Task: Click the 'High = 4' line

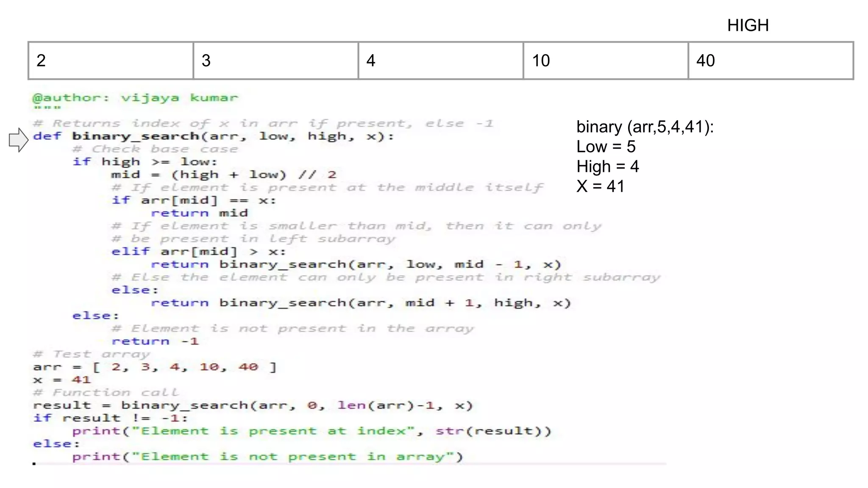Action: tap(607, 166)
